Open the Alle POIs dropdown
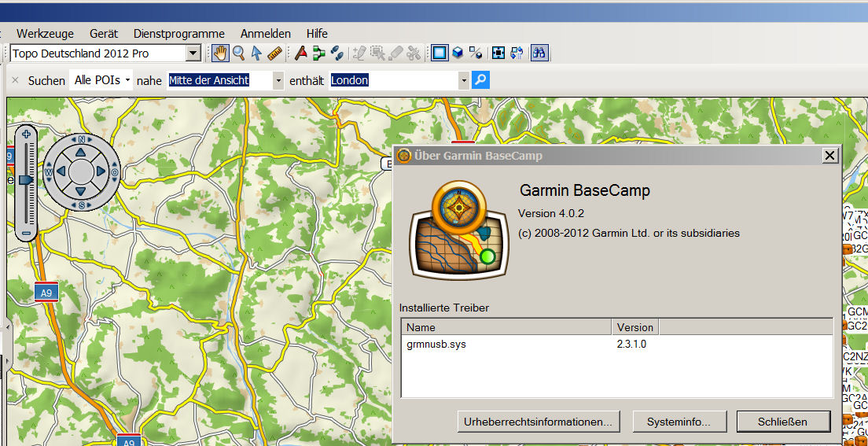 (101, 80)
